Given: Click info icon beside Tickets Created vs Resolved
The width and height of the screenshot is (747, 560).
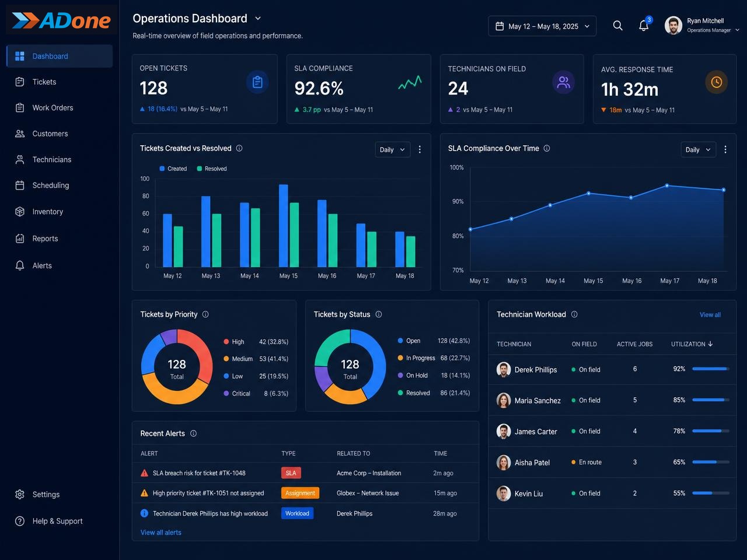Looking at the screenshot, I should coord(239,148).
